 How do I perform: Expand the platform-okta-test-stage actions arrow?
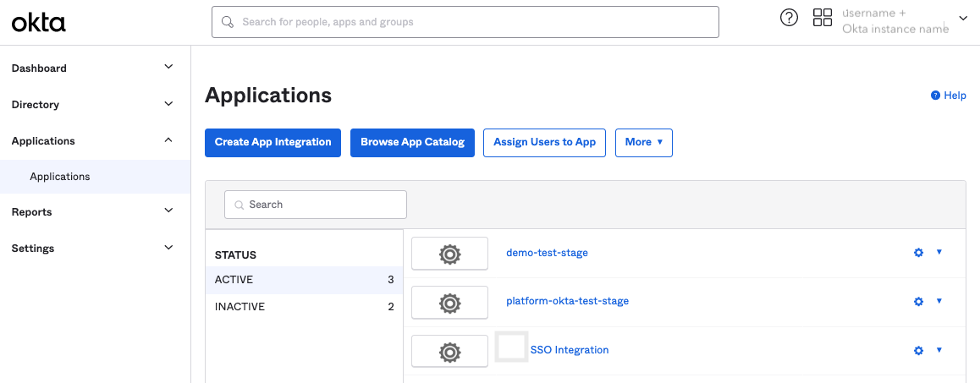[x=939, y=301]
